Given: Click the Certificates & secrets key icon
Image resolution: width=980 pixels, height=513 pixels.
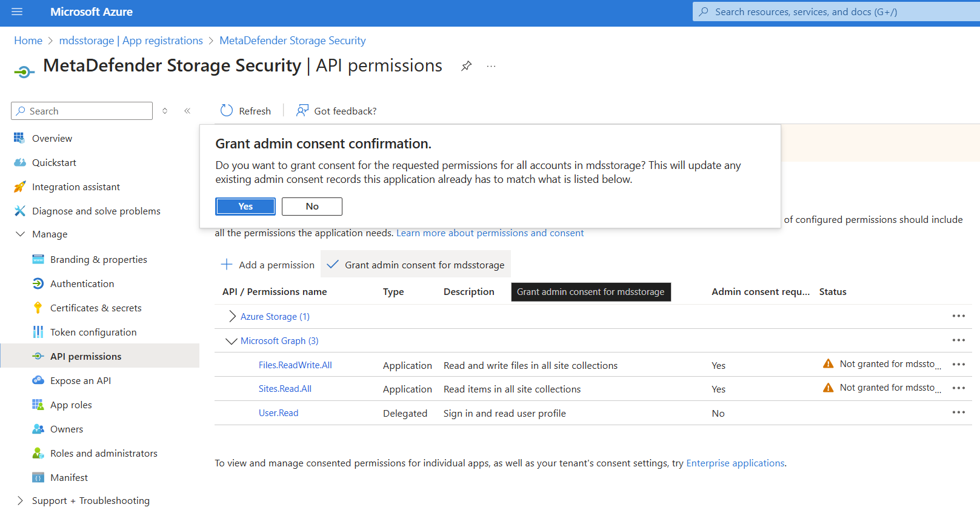Looking at the screenshot, I should point(38,308).
